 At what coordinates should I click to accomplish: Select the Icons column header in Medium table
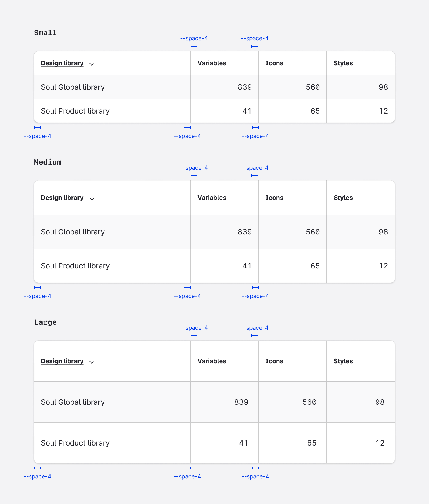[274, 198]
